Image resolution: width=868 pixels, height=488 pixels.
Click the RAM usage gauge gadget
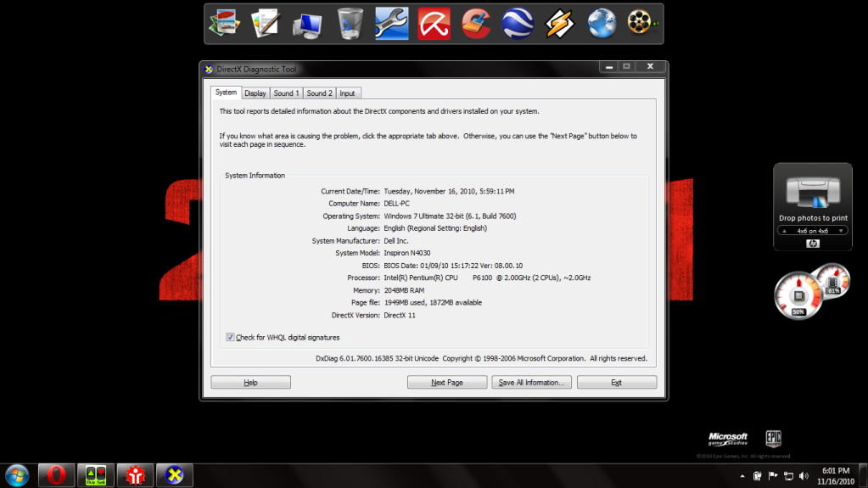coord(832,282)
